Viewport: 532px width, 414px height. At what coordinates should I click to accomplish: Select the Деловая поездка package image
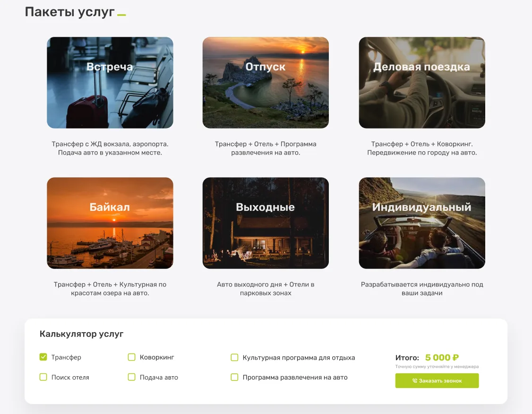pyautogui.click(x=422, y=82)
